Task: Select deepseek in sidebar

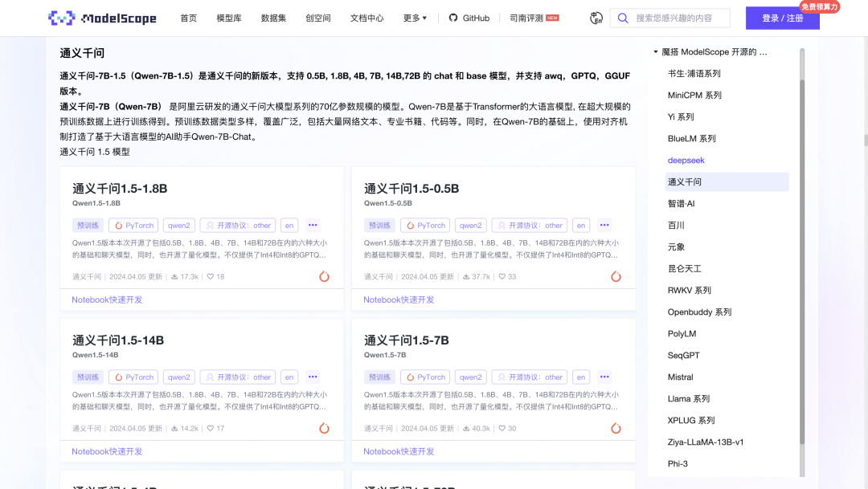Action: click(686, 161)
